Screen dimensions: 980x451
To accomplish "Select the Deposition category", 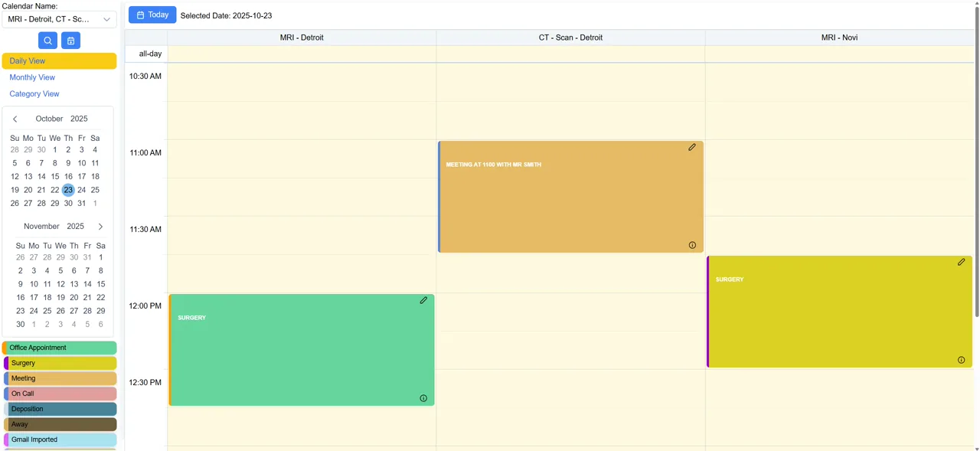I will click(60, 409).
